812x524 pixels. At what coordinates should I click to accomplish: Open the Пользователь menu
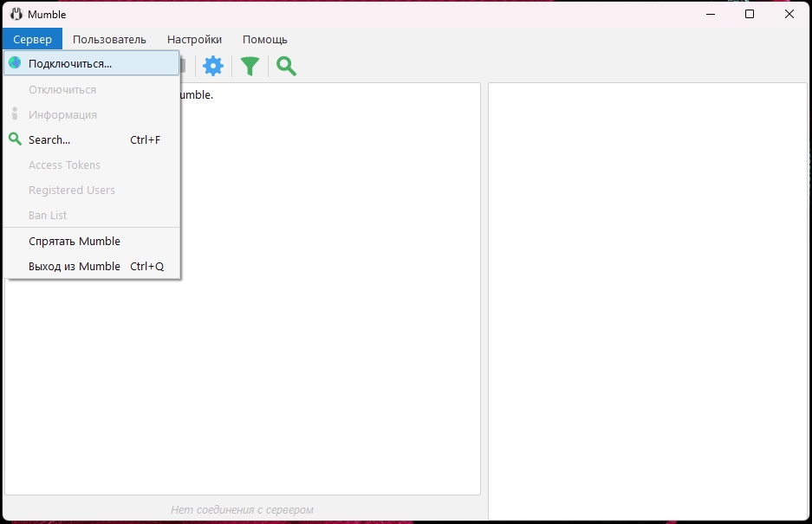109,39
